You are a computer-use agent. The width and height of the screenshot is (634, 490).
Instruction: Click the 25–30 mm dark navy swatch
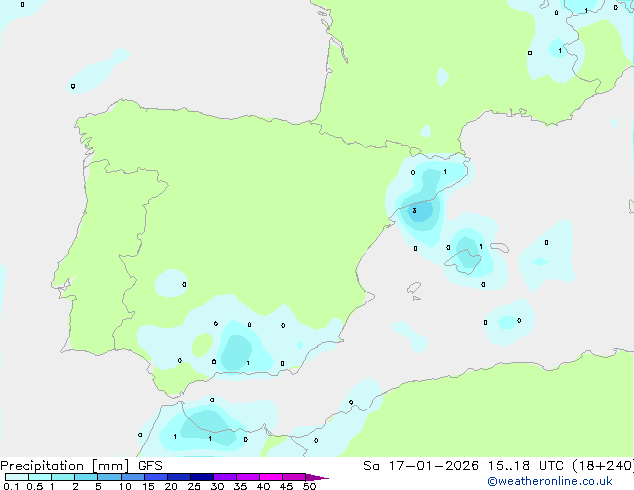[201, 477]
